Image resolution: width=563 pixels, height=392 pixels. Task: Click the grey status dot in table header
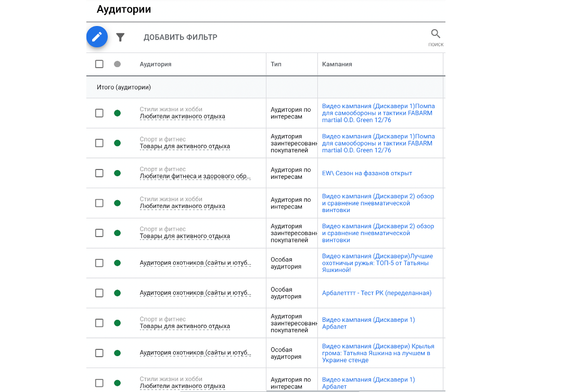(118, 64)
